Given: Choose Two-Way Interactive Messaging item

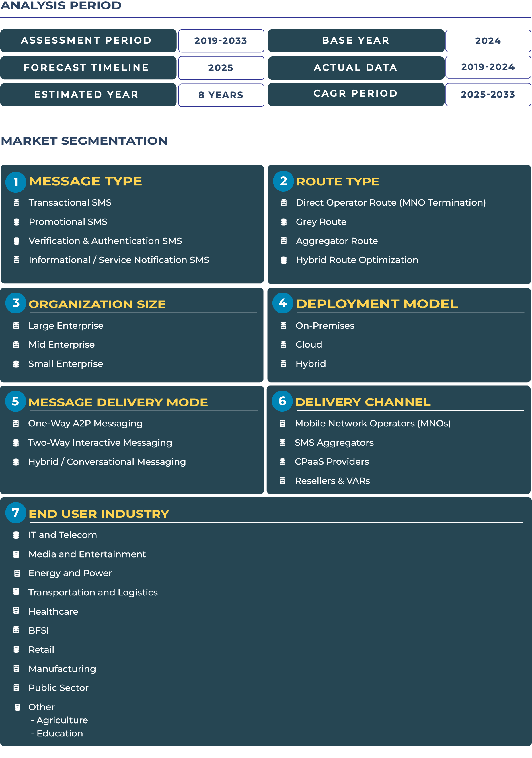Looking at the screenshot, I should 100,443.
